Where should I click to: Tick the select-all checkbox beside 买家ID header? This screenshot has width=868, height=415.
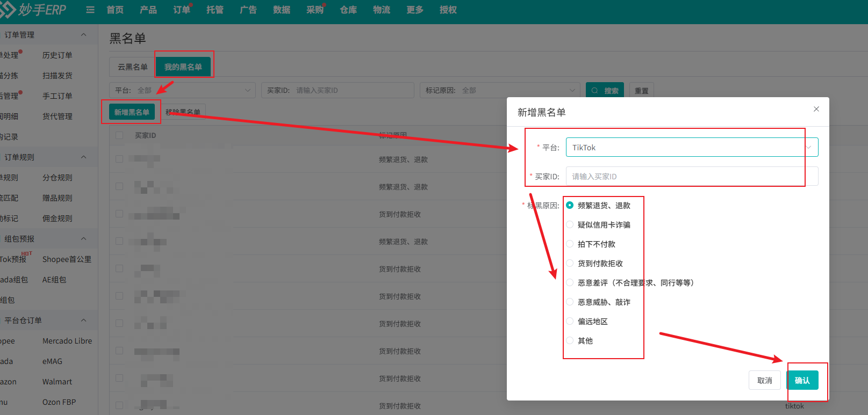click(119, 135)
